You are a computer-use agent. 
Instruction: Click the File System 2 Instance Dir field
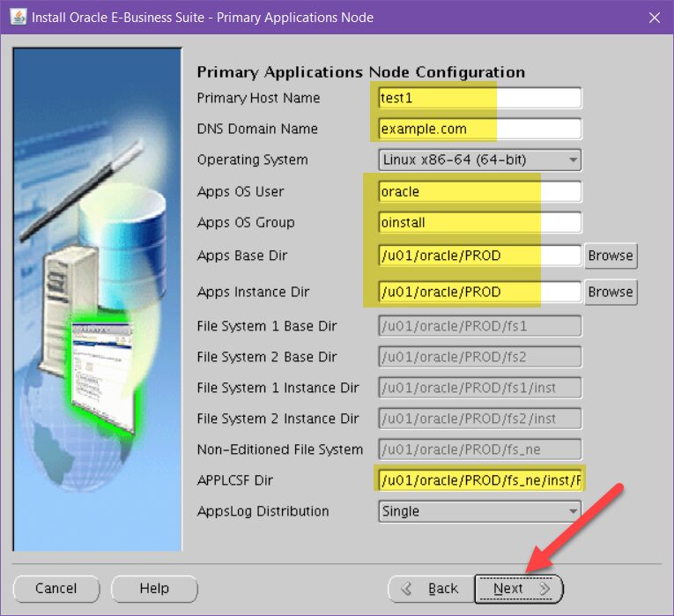pyautogui.click(x=479, y=419)
